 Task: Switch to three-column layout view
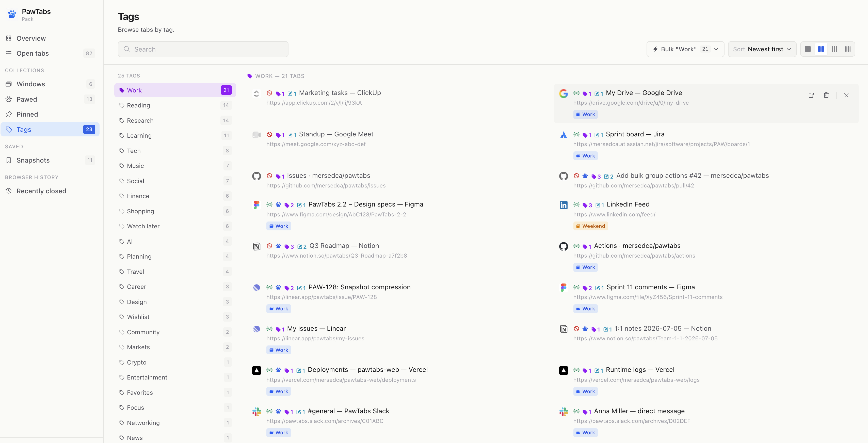tap(834, 49)
